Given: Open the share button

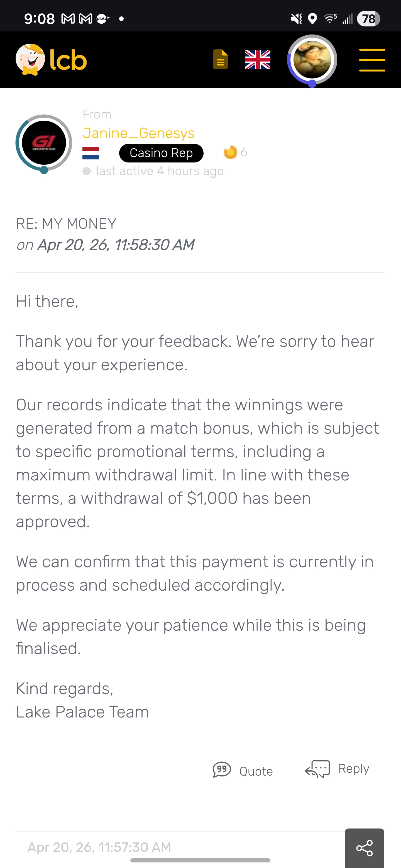Looking at the screenshot, I should coord(364,848).
